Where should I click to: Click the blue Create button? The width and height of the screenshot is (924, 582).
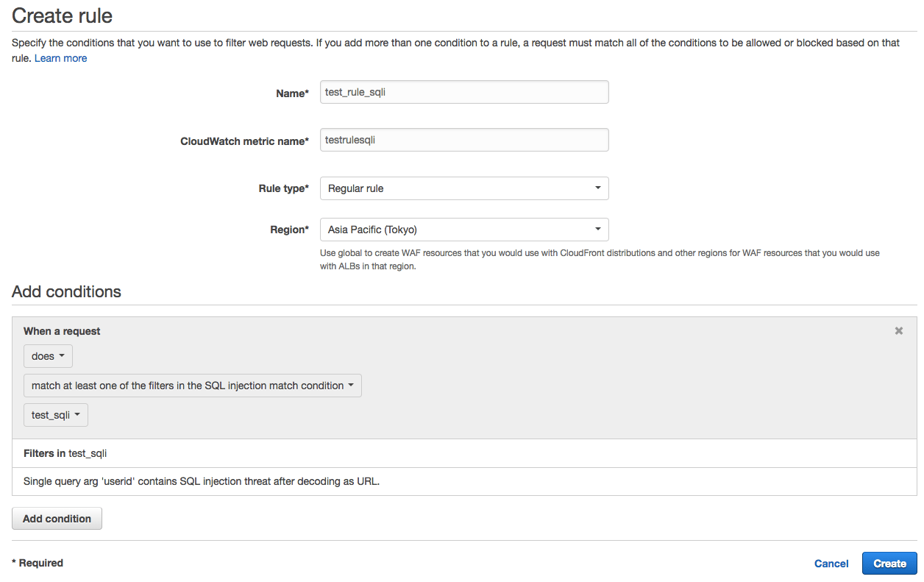click(889, 564)
